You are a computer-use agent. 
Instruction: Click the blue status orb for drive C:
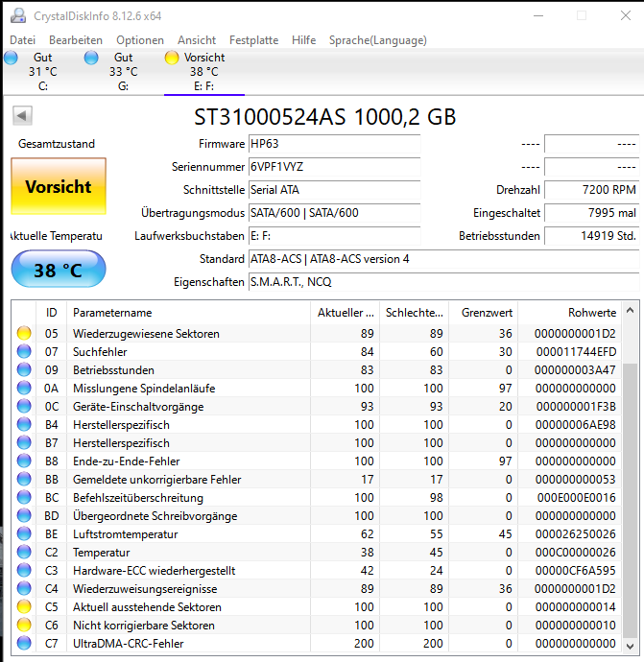[x=11, y=58]
